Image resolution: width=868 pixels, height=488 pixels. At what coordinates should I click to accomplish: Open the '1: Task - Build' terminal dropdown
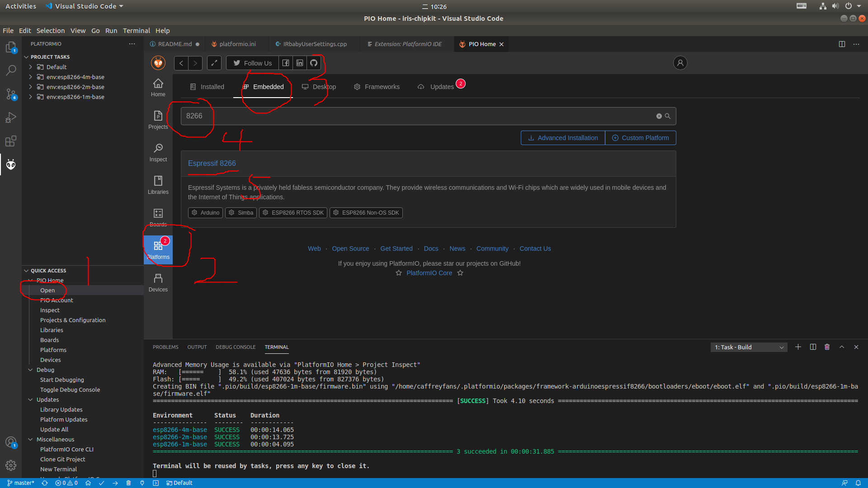(749, 347)
